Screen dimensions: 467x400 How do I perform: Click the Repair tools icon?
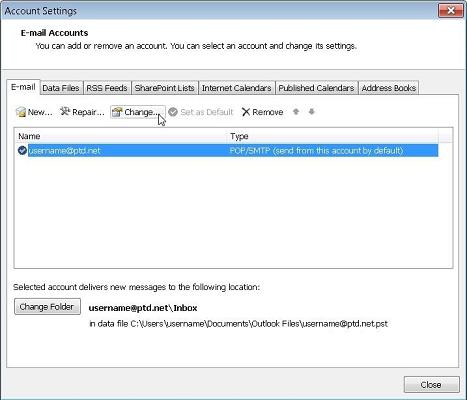point(65,111)
